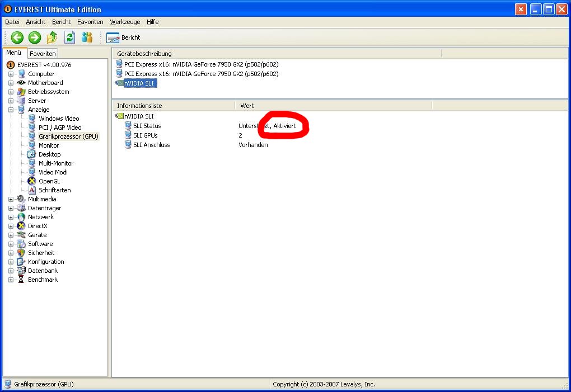Expand the Motherboard tree node
Viewport: 571px width, 392px height.
(x=11, y=83)
